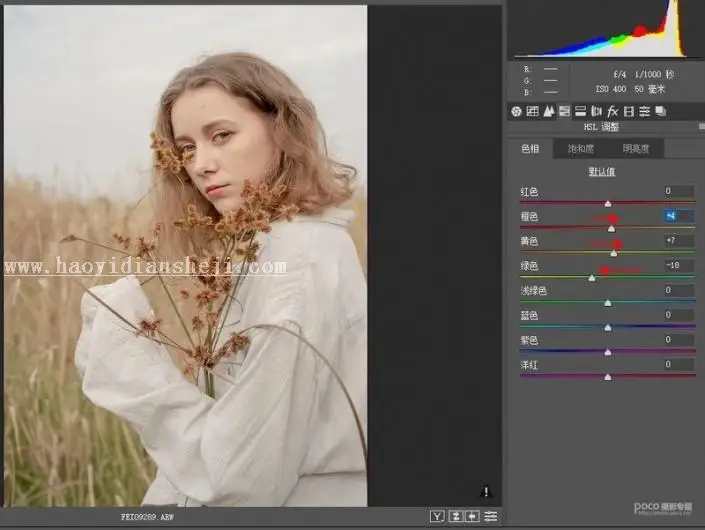Screen dimensions: 705x530
Task: Open the Snapshots panel icon
Action: pyautogui.click(x=660, y=111)
